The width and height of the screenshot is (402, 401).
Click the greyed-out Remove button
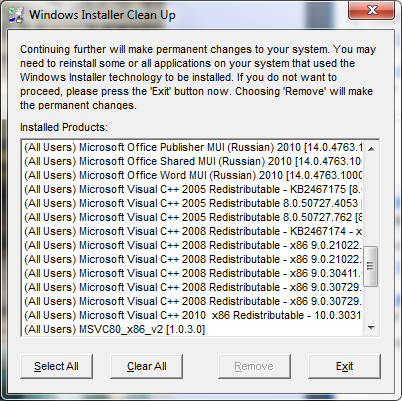(x=254, y=366)
